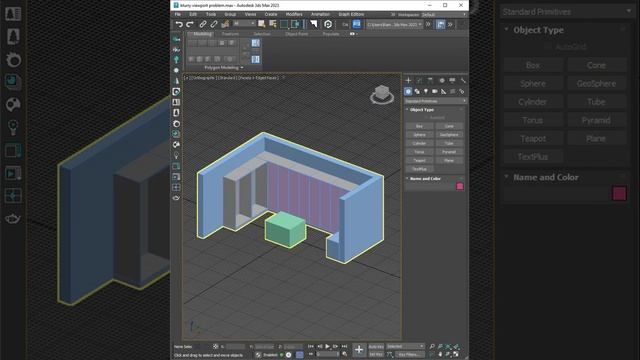The image size is (640, 360).
Task: Open the Selected key filter dropdown
Action: (x=405, y=347)
